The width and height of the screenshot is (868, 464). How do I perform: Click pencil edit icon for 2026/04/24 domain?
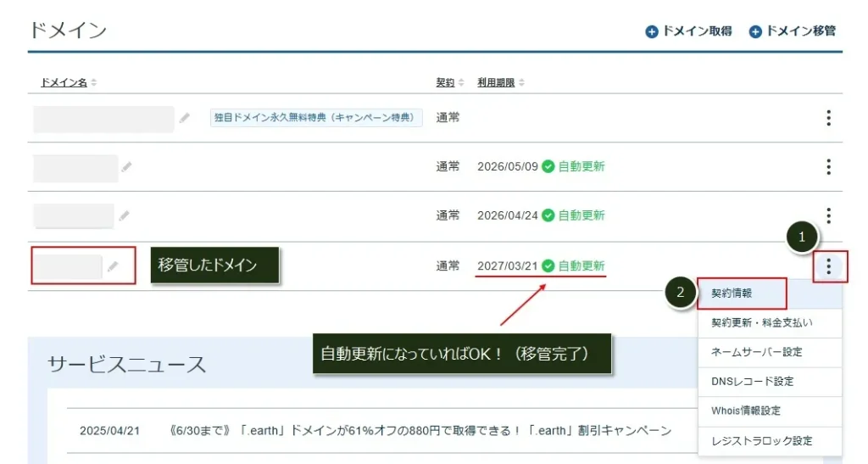tap(124, 215)
